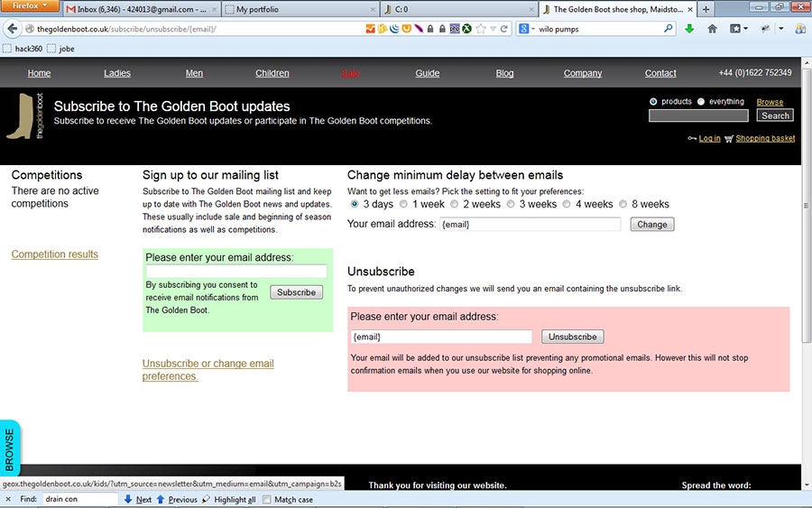Go back one page
Viewport: 812px width, 508px height.
[13, 29]
